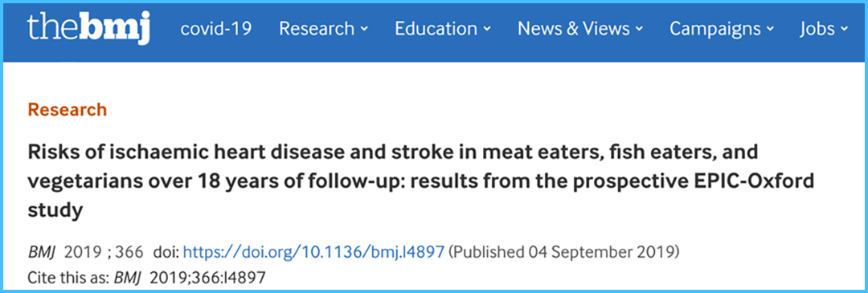Image resolution: width=868 pixels, height=293 pixels.
Task: Open the News & Views menu label
Action: point(574,29)
